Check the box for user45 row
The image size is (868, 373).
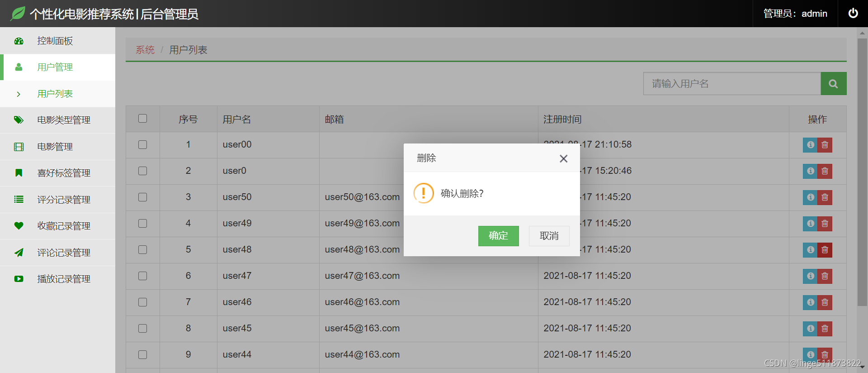143,329
